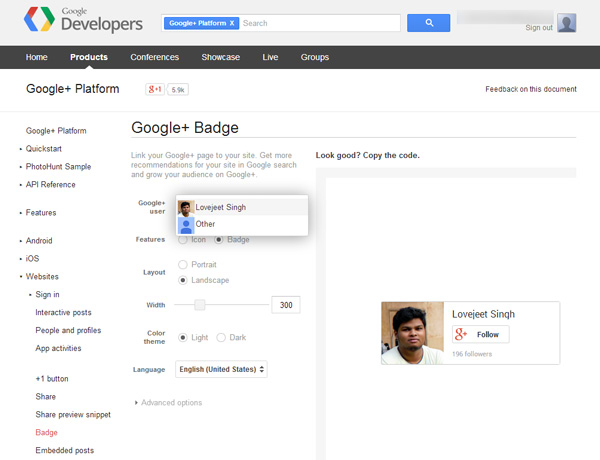Open Websites in the sidebar
The height and width of the screenshot is (460, 600).
point(42,276)
